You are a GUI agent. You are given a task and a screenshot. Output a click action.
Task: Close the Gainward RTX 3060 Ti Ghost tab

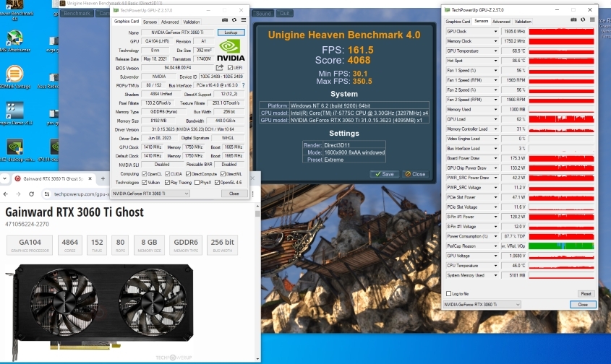(x=90, y=178)
